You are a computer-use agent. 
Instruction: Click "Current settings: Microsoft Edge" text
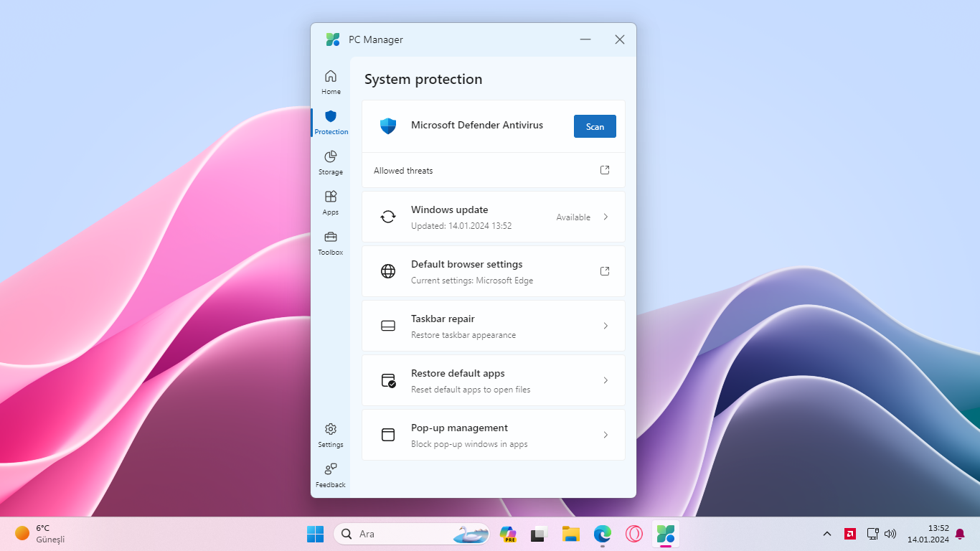(472, 281)
